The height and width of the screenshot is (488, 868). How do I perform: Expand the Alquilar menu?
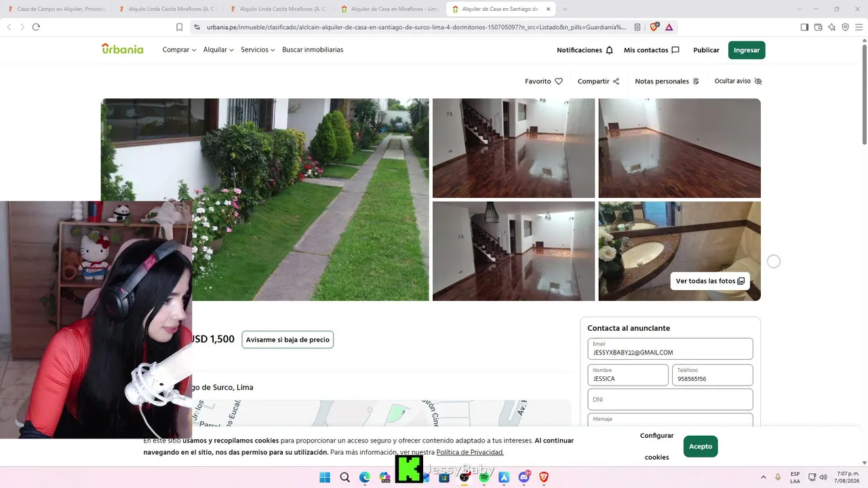pos(218,50)
